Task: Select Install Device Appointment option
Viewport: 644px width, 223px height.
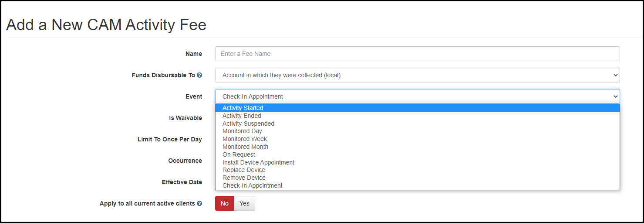Action: [x=258, y=162]
